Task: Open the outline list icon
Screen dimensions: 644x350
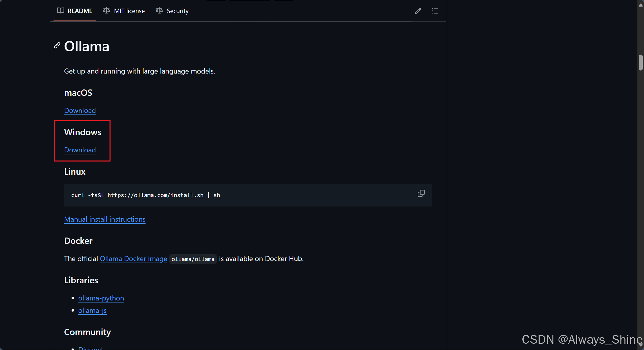Action: pos(435,11)
